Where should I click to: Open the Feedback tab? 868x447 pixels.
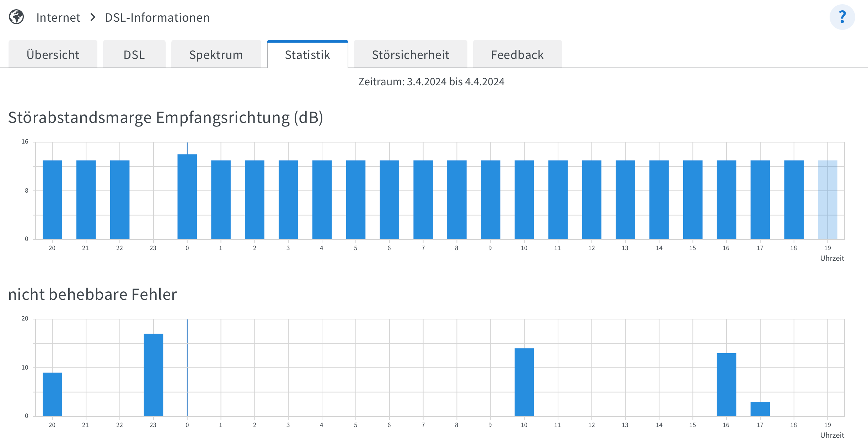click(517, 54)
